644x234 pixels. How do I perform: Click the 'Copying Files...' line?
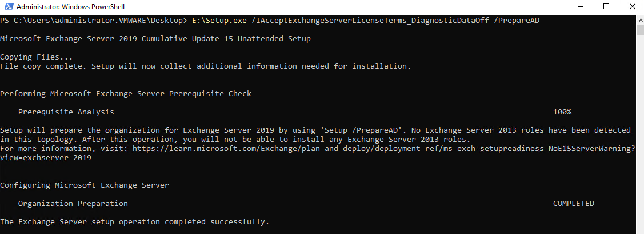tap(37, 57)
